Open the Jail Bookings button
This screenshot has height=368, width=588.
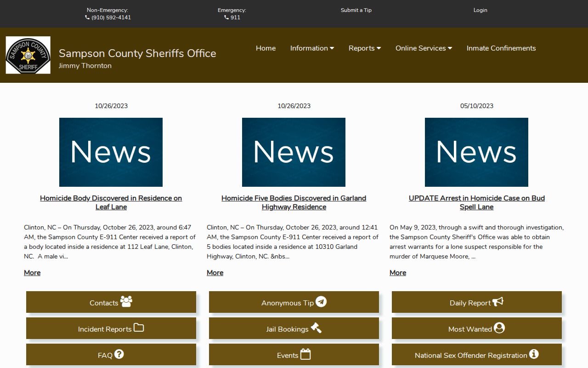point(294,328)
